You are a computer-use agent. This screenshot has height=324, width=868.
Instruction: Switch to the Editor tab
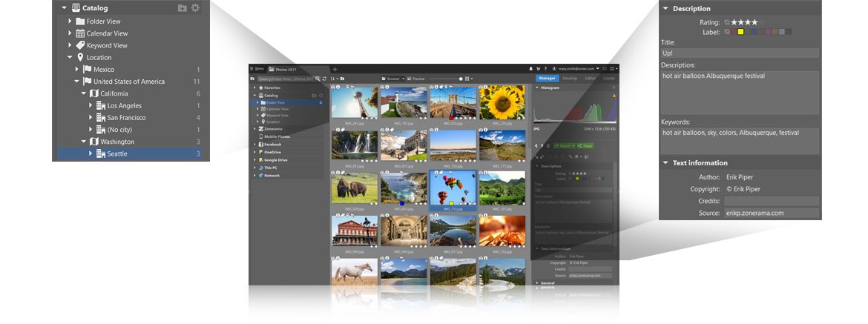591,79
